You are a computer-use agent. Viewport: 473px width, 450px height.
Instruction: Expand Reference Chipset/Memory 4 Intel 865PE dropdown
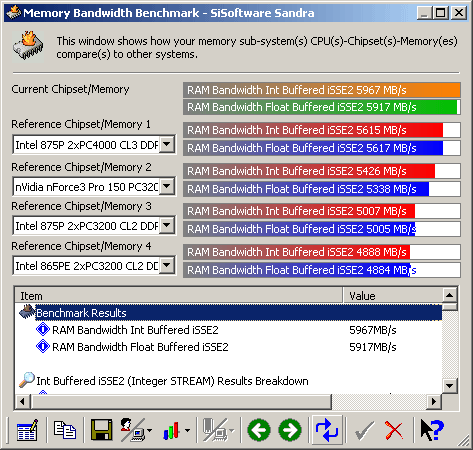click(x=167, y=266)
